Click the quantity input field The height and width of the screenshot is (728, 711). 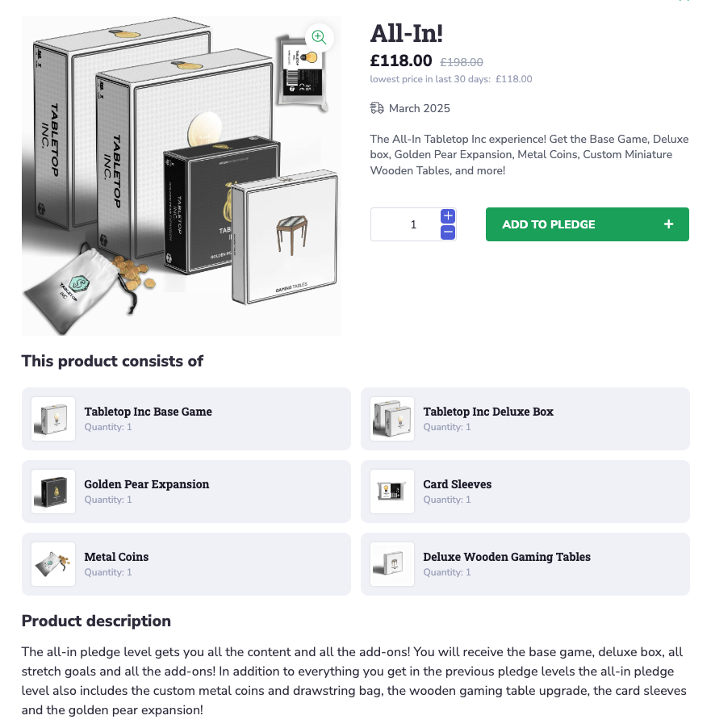pos(405,224)
